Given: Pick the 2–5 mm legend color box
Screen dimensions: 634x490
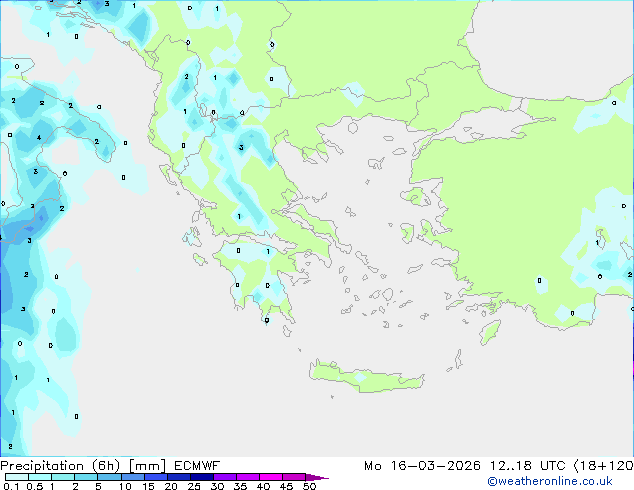Looking at the screenshot, I should coord(86,477).
